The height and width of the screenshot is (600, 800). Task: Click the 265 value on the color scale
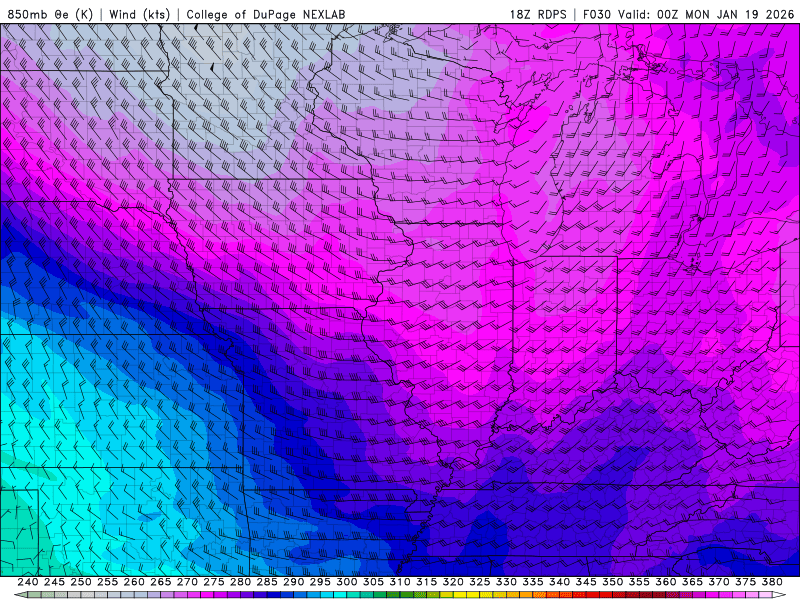point(161,582)
